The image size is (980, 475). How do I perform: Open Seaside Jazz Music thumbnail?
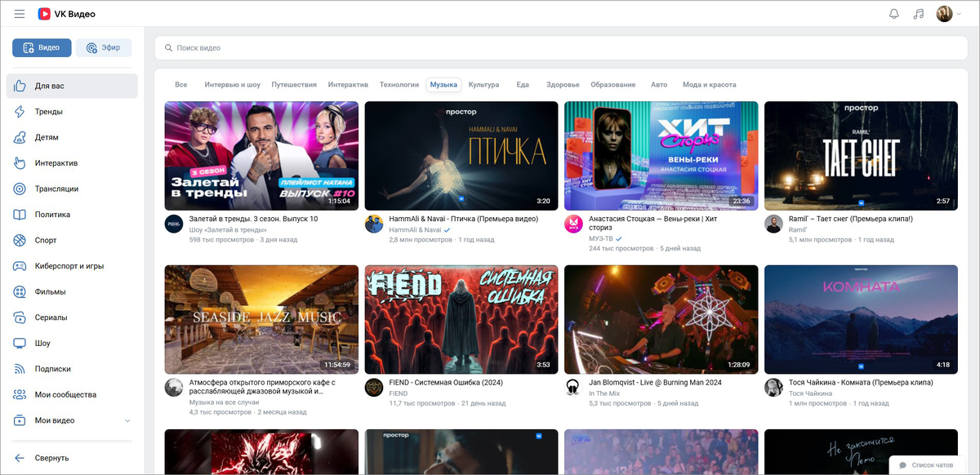click(x=261, y=319)
